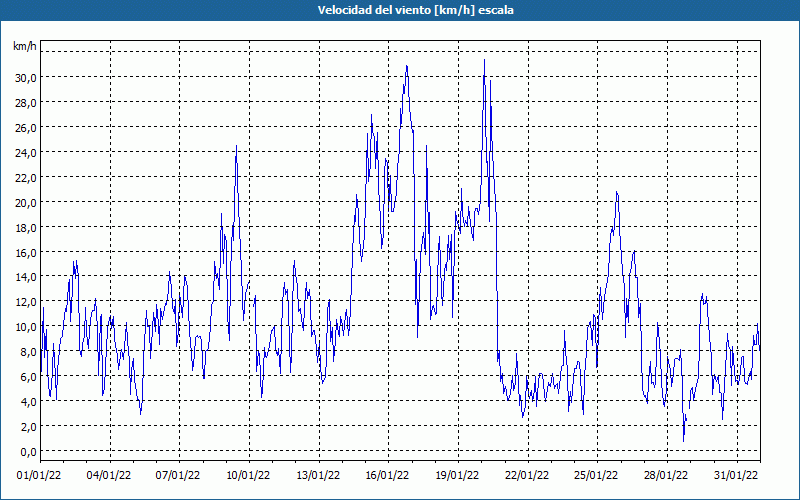Click the y-axis value 30,0
The width and height of the screenshot is (800, 500).
click(x=26, y=78)
